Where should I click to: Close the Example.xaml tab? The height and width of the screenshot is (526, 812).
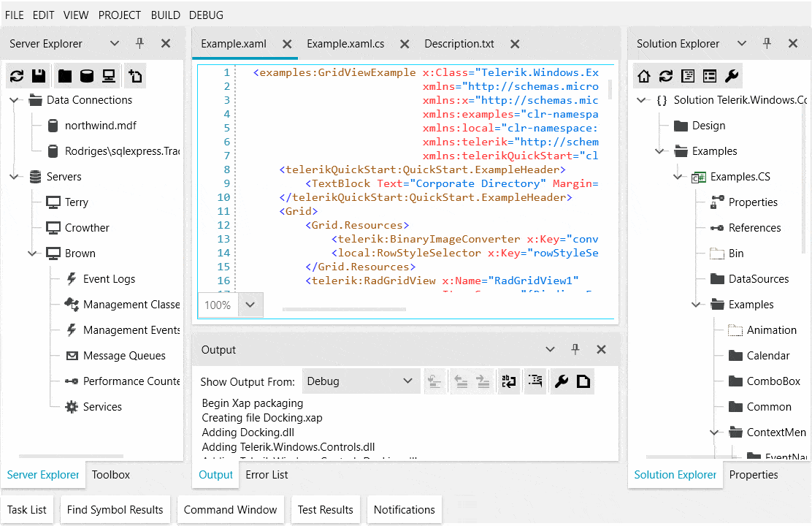287,44
